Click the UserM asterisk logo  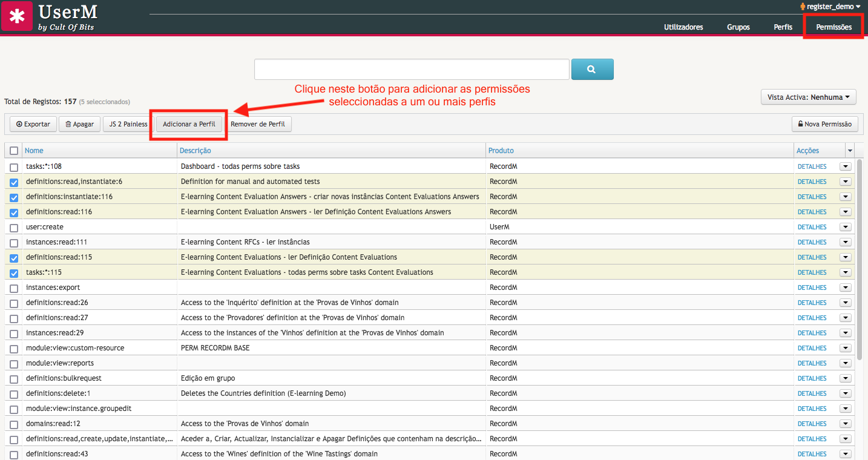pyautogui.click(x=17, y=16)
